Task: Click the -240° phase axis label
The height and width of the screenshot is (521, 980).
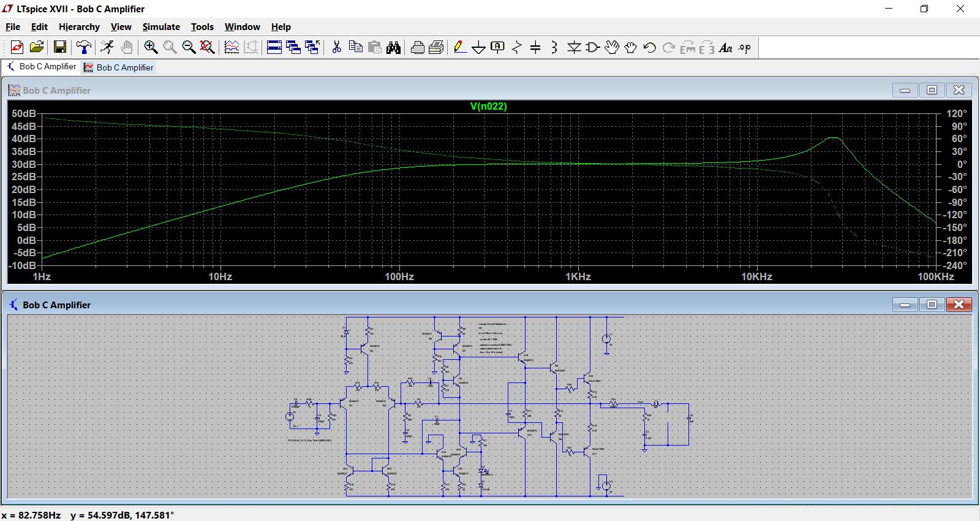Action: (x=955, y=265)
